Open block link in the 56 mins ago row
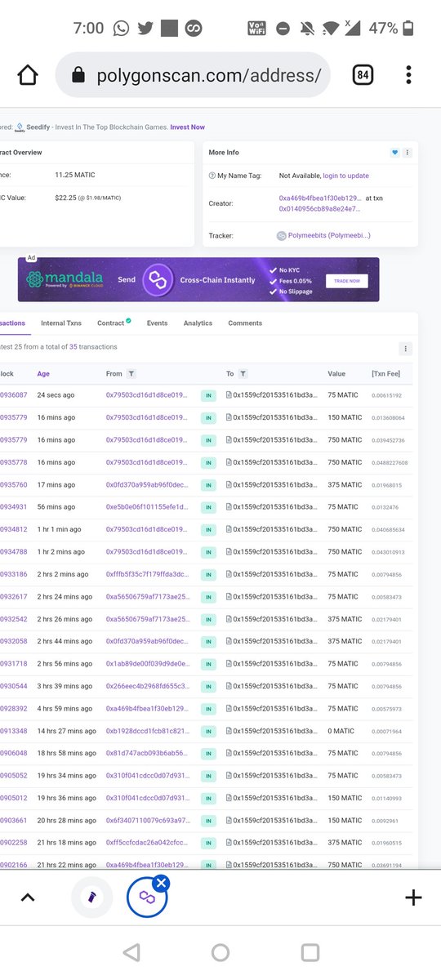441x980 pixels. click(x=13, y=507)
